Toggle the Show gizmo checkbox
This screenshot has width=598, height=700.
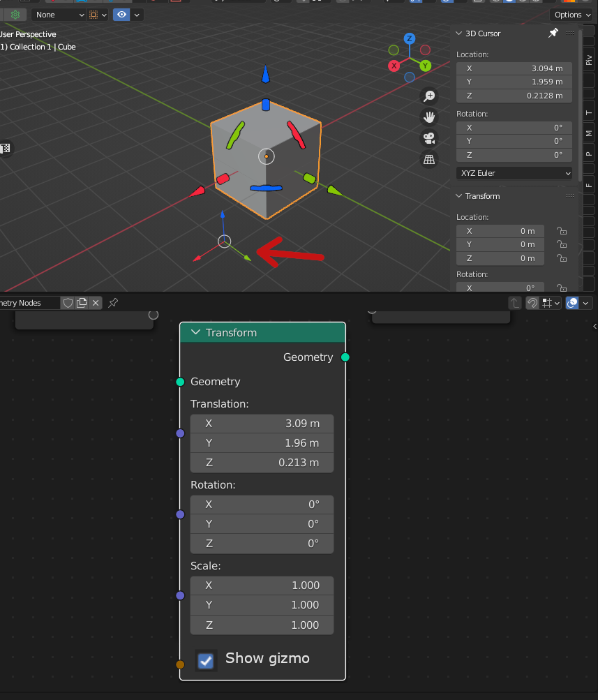pyautogui.click(x=206, y=661)
